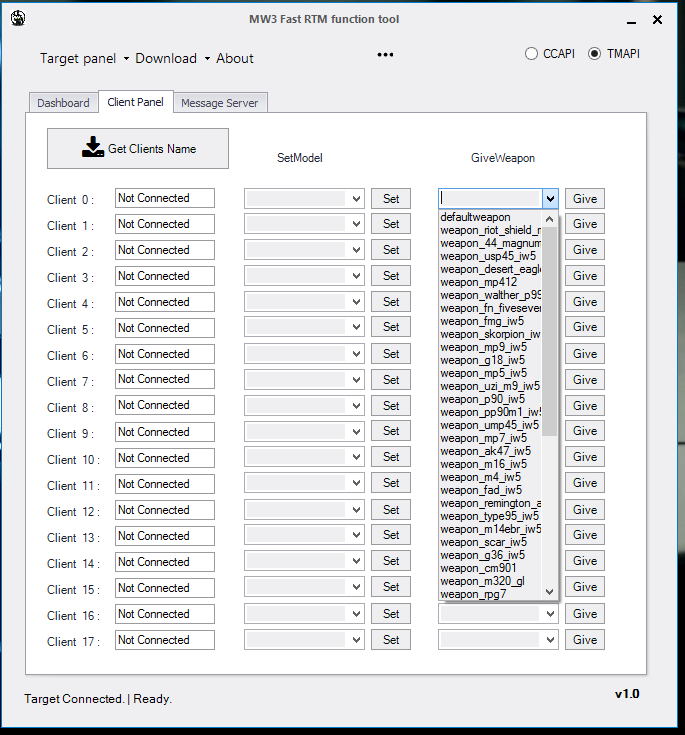Click Client 7 name field
This screenshot has width=685, height=735.
(165, 379)
